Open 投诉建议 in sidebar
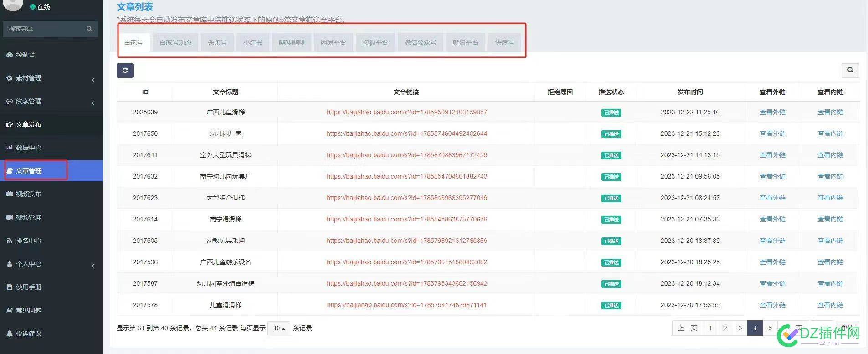This screenshot has height=354, width=868. [51, 333]
